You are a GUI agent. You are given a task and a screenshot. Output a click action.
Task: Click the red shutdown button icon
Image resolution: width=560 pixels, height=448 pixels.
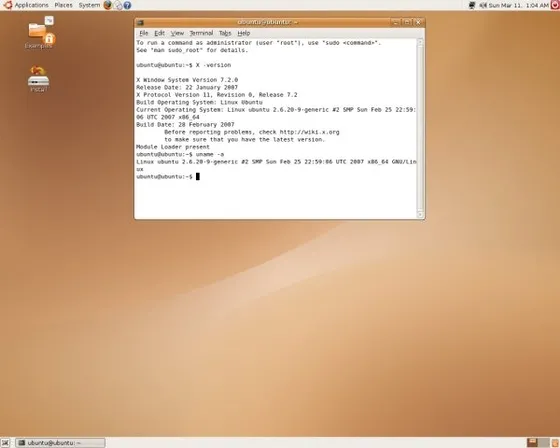click(x=555, y=5)
